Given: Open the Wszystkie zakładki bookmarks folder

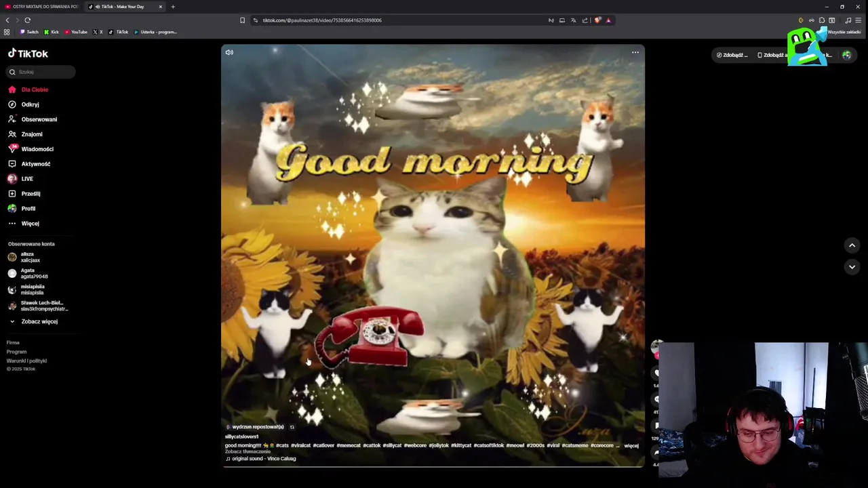Looking at the screenshot, I should point(844,32).
